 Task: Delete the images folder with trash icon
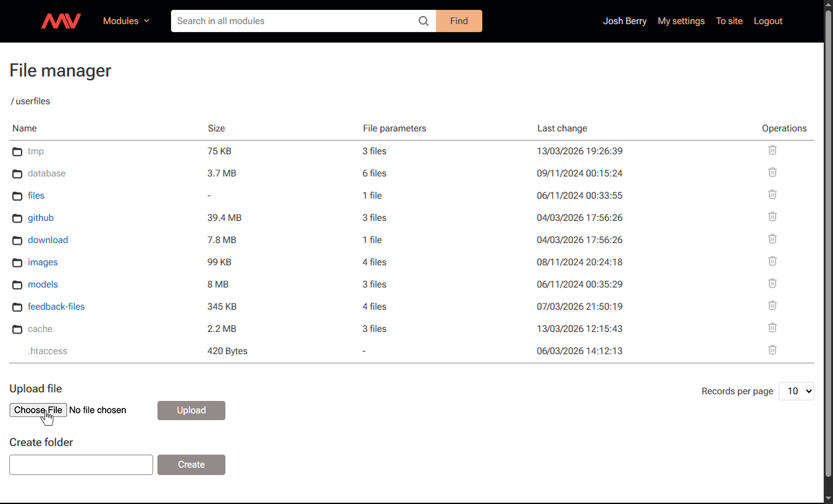(x=772, y=261)
